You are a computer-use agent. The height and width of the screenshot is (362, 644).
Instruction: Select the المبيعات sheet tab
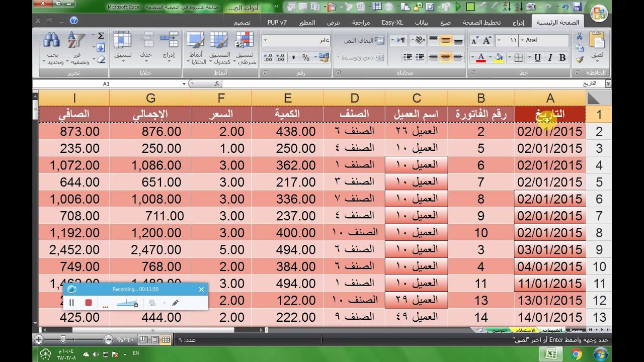(x=552, y=330)
